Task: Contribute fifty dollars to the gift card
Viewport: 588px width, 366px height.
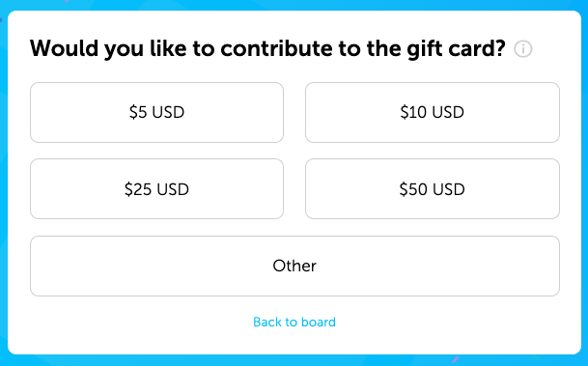Action: tap(433, 188)
